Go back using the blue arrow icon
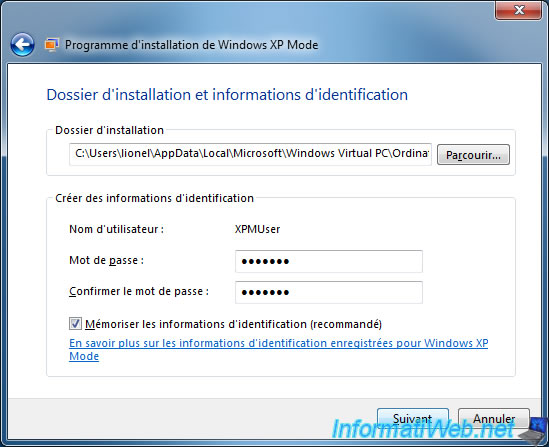Screen dimensions: 549x447 pyautogui.click(x=22, y=45)
